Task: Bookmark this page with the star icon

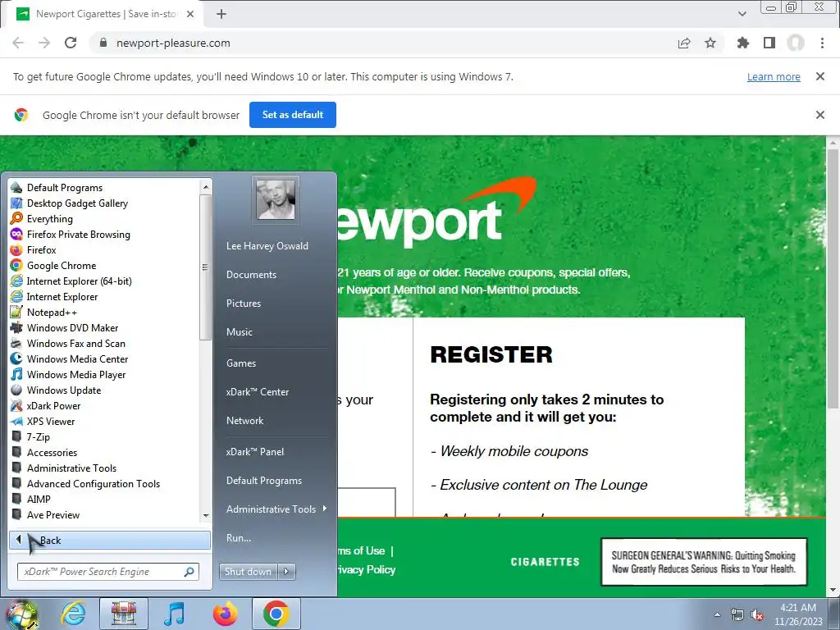Action: 710,43
